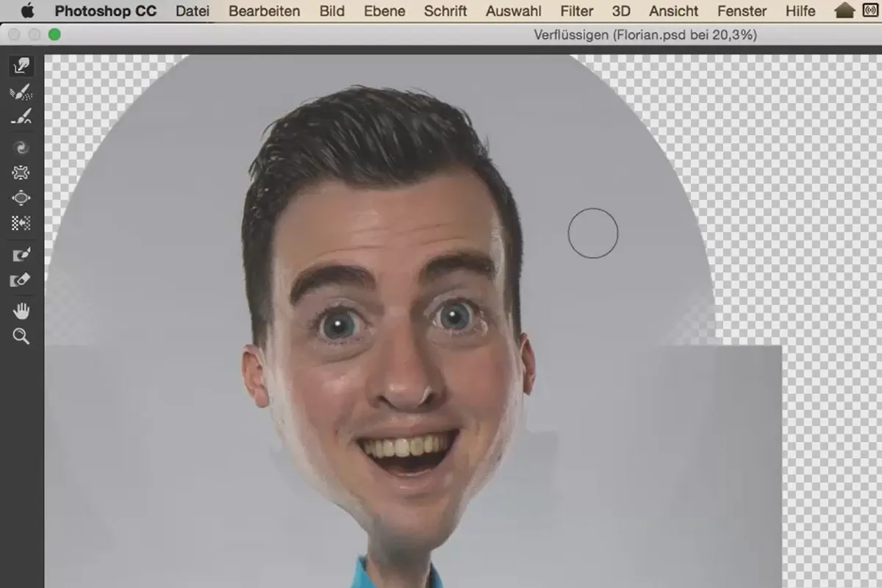Open the Apple menu
The image size is (882, 588).
[x=28, y=10]
